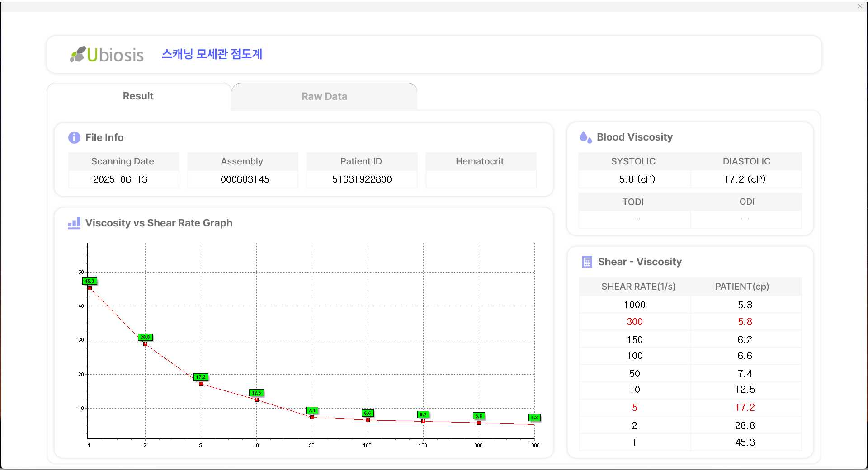Viewport: 868px width, 470px height.
Task: Switch to the Raw Data tab
Action: point(324,96)
